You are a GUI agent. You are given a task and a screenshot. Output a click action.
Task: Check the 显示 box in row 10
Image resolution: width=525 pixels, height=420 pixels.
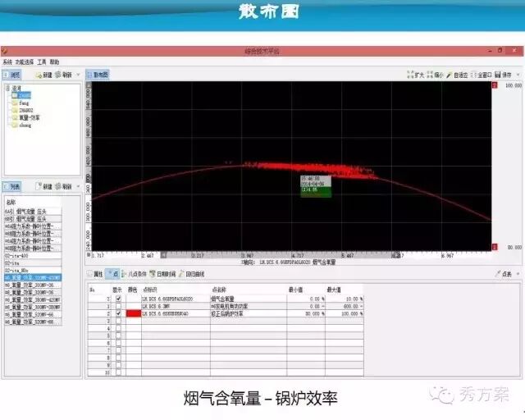click(118, 372)
